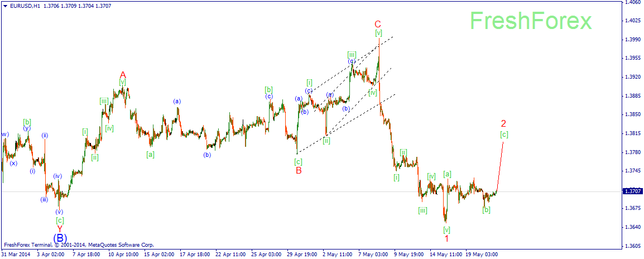Click the 1.3605 price axis label
644x259 pixels.
coord(632,246)
